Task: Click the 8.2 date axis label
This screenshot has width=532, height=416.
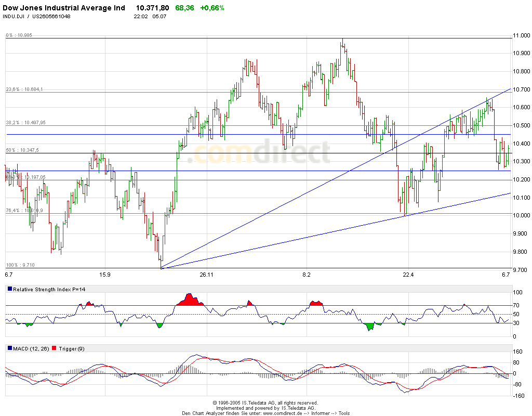Action: (307, 275)
